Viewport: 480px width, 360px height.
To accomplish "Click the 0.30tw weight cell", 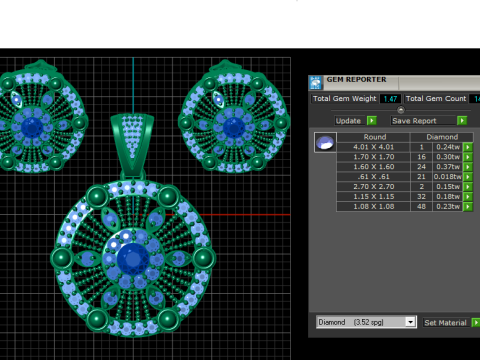I will pos(448,157).
